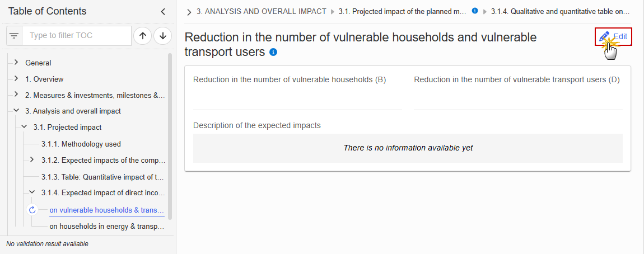Collapse the Table of Contents panel

click(x=163, y=12)
